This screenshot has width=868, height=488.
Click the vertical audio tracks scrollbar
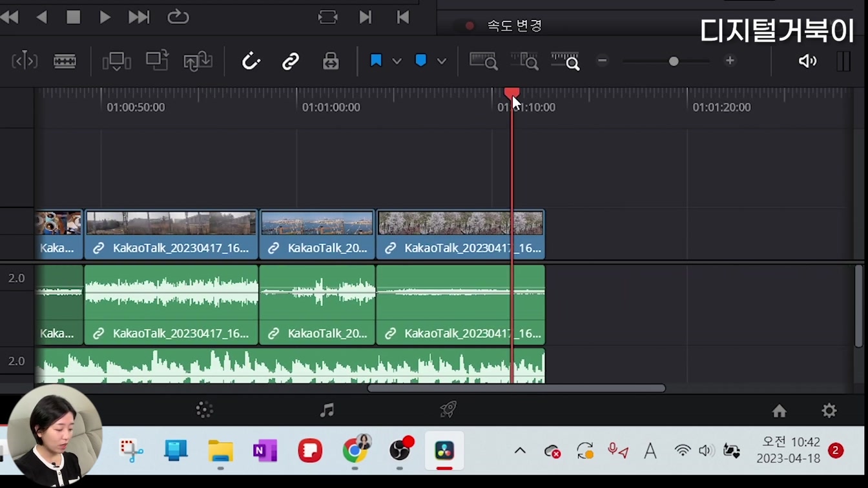click(x=858, y=306)
